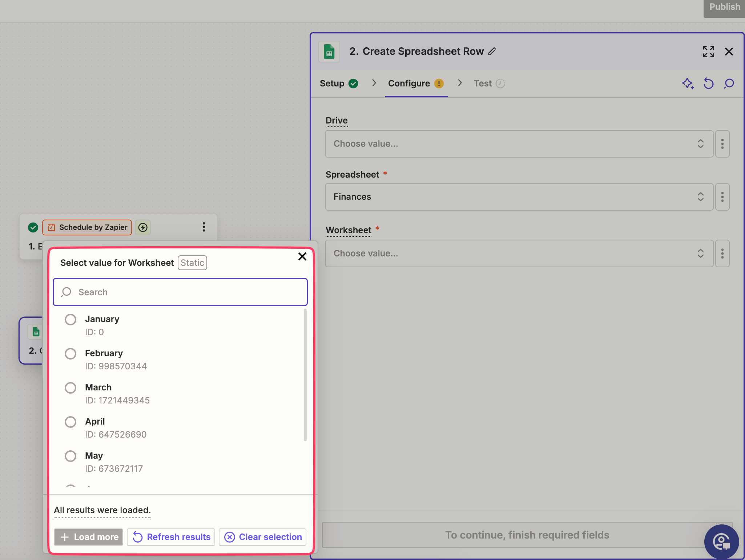Click the continue required fields button

click(x=527, y=535)
